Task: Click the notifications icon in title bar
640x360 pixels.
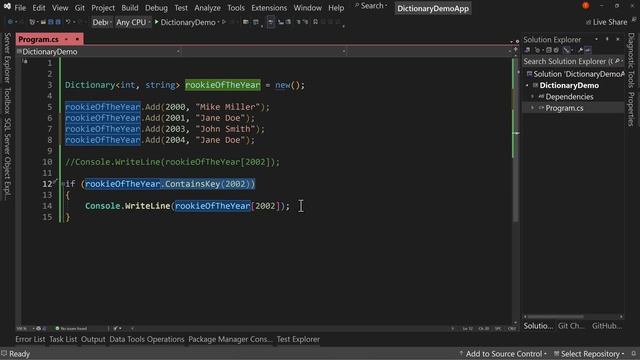Action: tap(586, 5)
